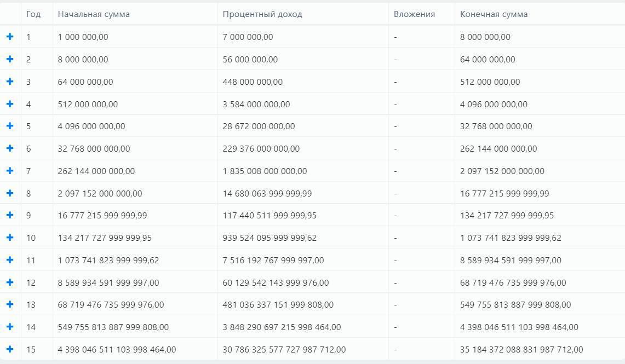
Task: Click the "Год" column header
Action: point(33,14)
